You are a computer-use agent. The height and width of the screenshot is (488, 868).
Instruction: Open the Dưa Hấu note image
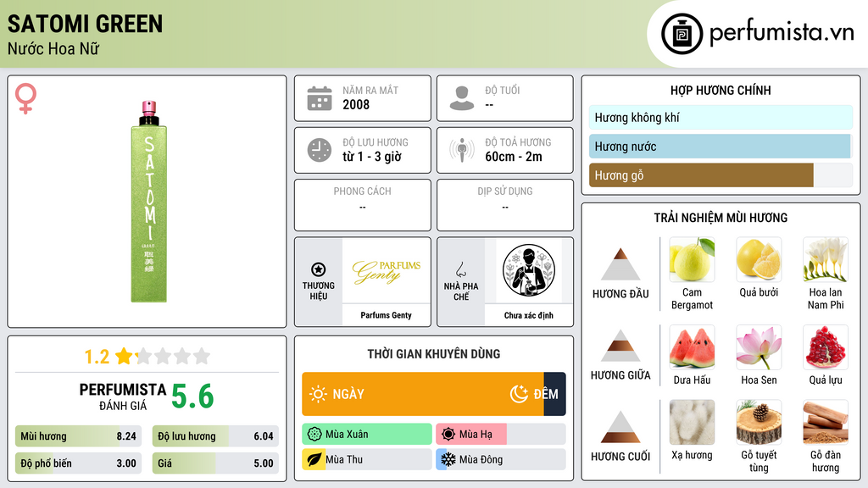point(692,347)
